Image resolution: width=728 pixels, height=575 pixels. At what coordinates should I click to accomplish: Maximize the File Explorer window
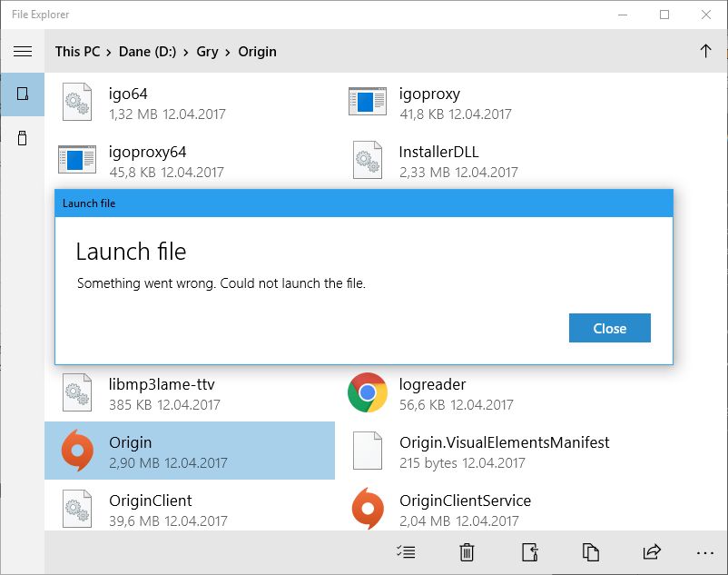point(664,15)
